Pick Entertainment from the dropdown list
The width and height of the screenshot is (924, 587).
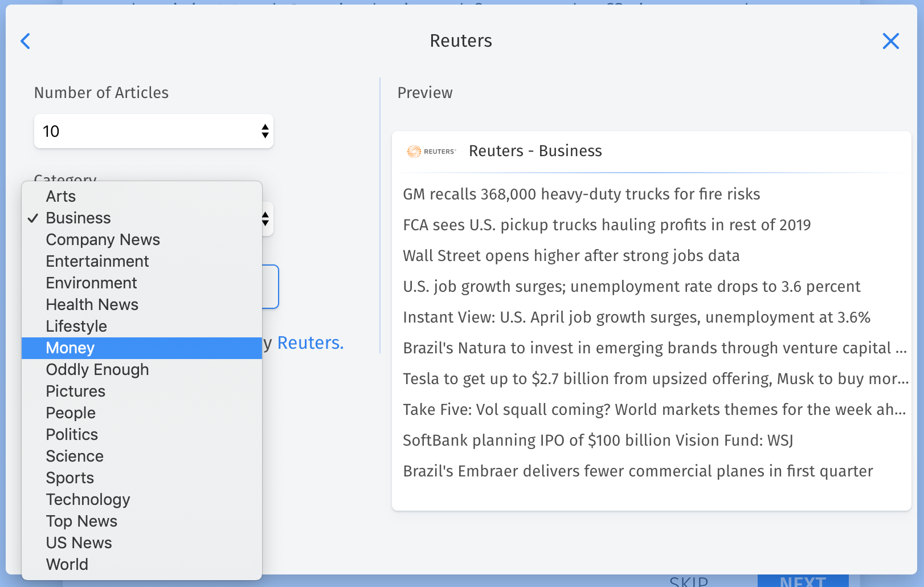tap(142, 261)
